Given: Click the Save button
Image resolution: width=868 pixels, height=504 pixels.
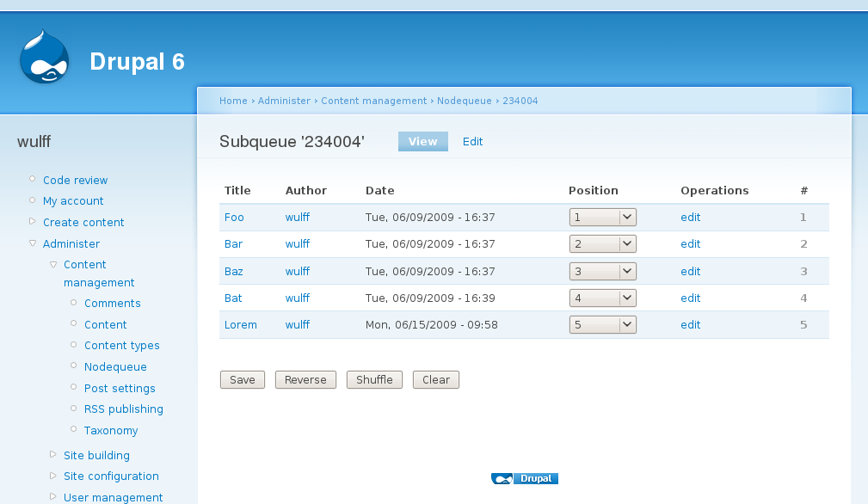Looking at the screenshot, I should pos(243,379).
